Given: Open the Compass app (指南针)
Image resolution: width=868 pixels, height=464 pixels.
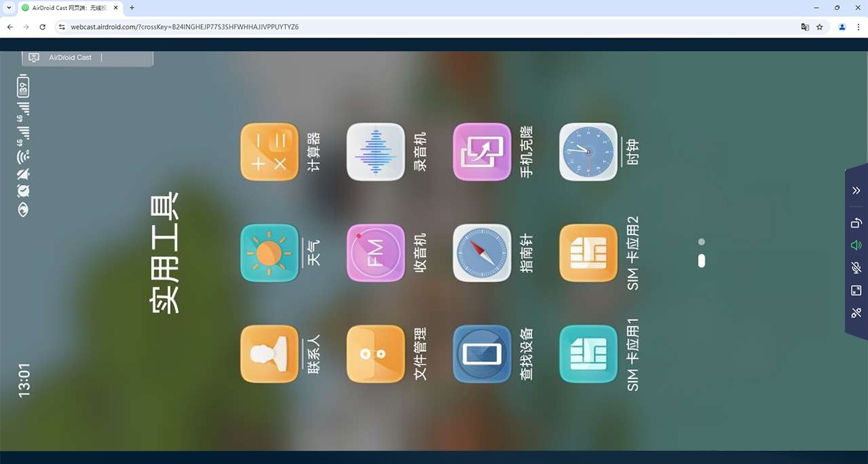Looking at the screenshot, I should pyautogui.click(x=482, y=253).
